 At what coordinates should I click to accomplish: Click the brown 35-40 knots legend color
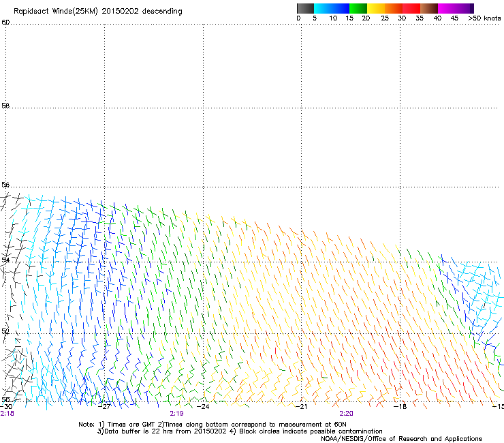[x=429, y=8]
